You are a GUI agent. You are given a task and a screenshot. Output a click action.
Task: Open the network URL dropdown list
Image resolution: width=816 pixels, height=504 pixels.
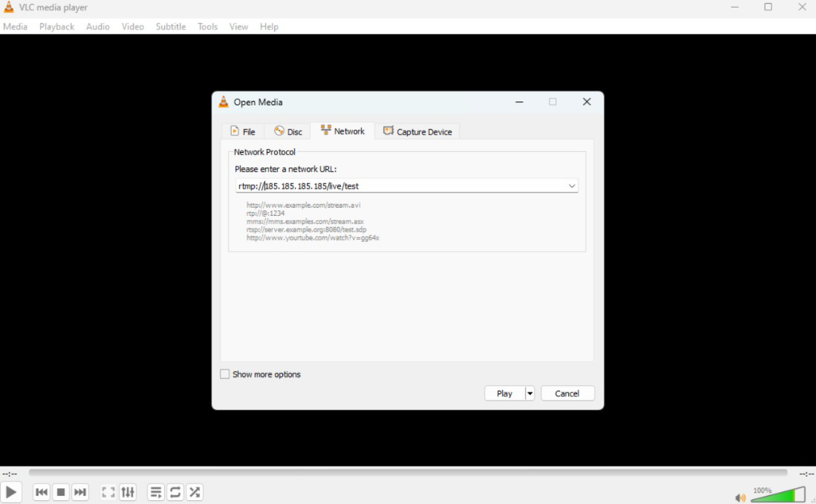click(x=572, y=186)
